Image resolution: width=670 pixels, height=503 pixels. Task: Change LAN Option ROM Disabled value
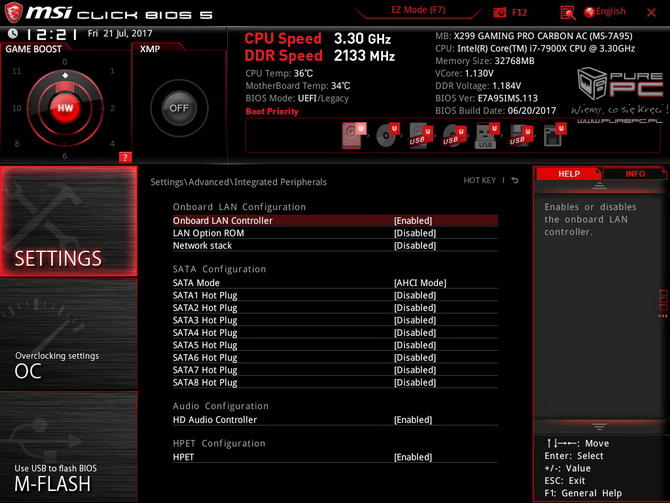coord(415,233)
